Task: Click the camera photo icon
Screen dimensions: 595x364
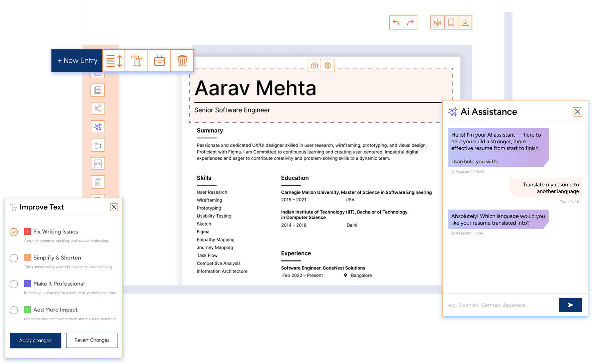Action: coord(314,65)
